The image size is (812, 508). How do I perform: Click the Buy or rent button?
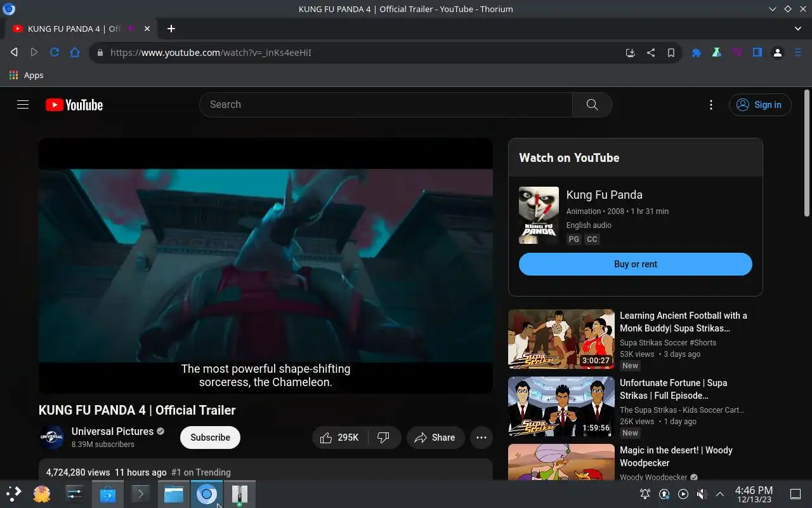[635, 264]
